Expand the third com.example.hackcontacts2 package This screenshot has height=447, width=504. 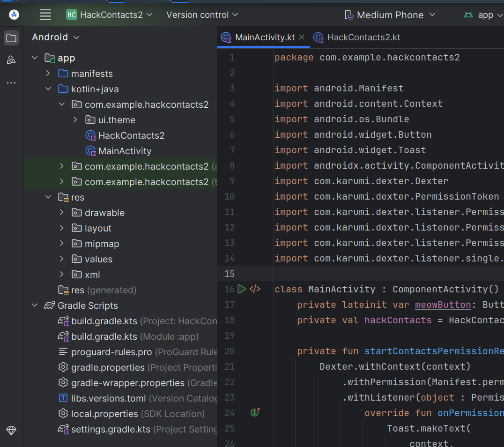(62, 182)
